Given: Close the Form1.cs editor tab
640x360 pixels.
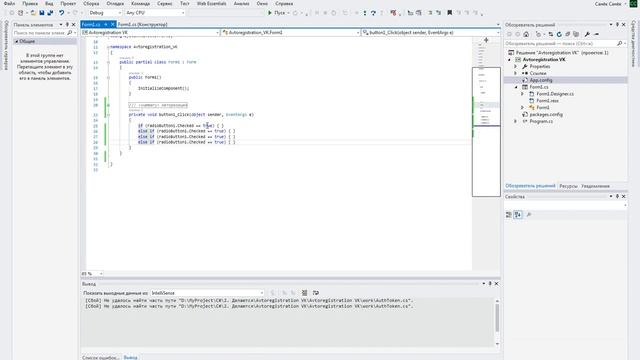Looking at the screenshot, I should [x=113, y=24].
